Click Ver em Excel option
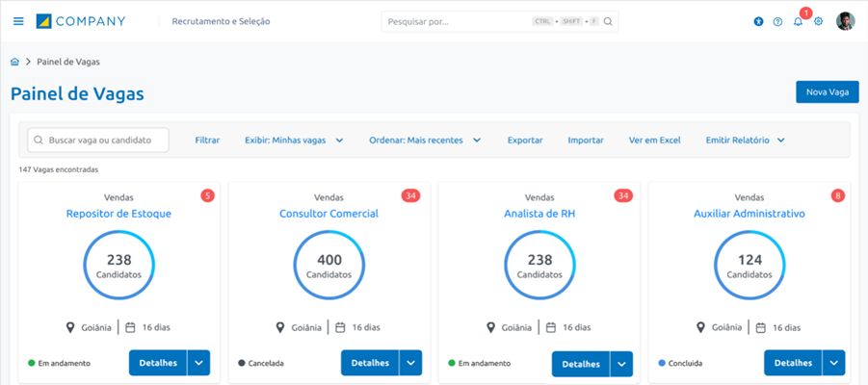 tap(654, 141)
